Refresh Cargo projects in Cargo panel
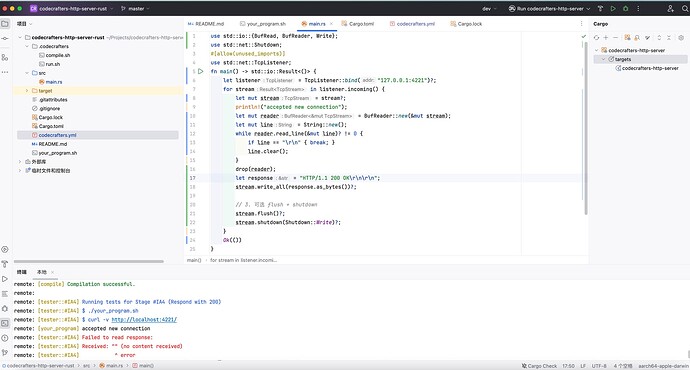The image size is (690, 370). point(596,38)
